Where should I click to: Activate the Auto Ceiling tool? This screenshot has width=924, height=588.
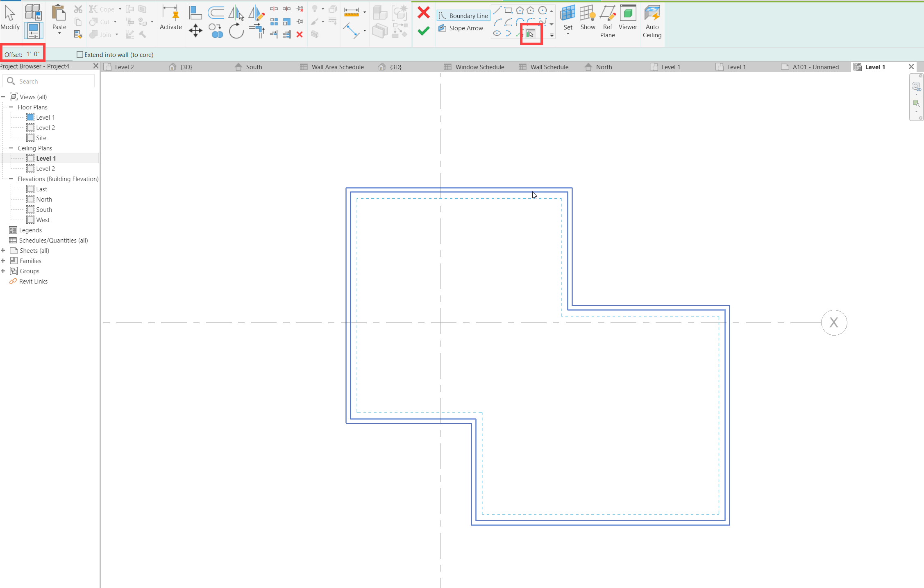[x=652, y=20]
